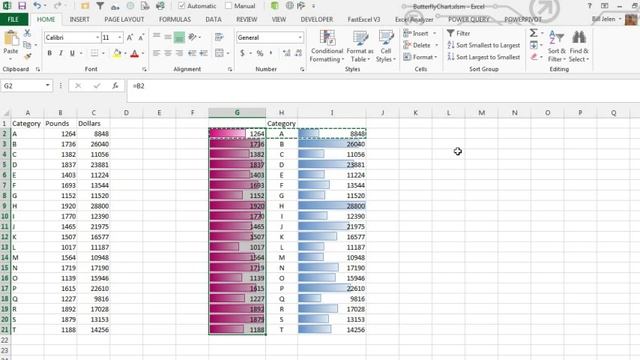Click the Percent Style icon

(260, 53)
